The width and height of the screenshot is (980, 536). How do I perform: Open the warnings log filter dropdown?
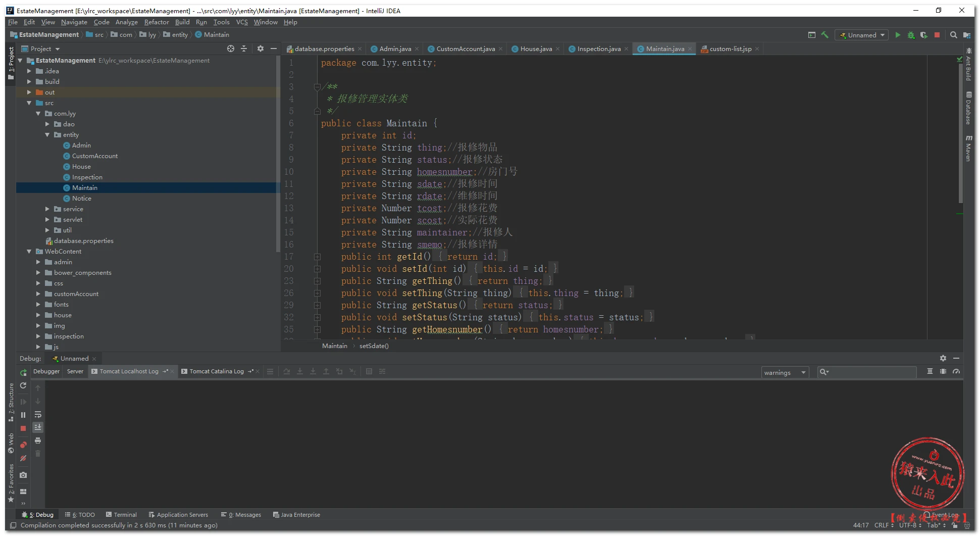click(785, 372)
